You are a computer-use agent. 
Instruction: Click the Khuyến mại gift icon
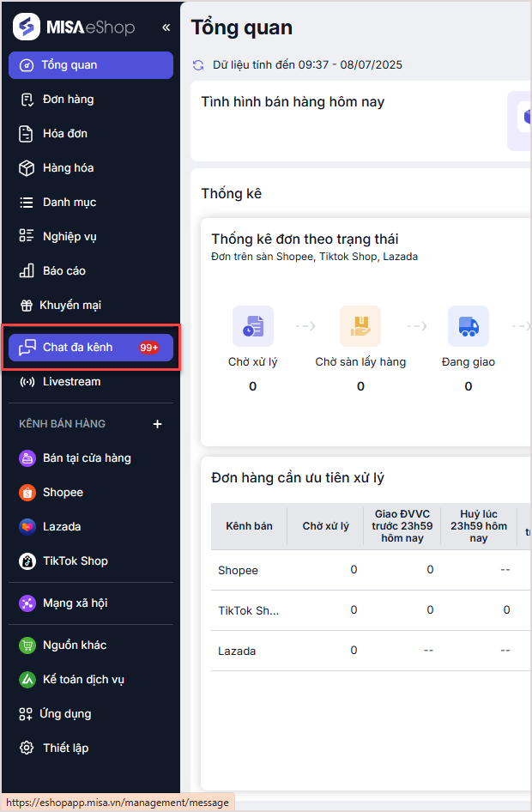26,306
